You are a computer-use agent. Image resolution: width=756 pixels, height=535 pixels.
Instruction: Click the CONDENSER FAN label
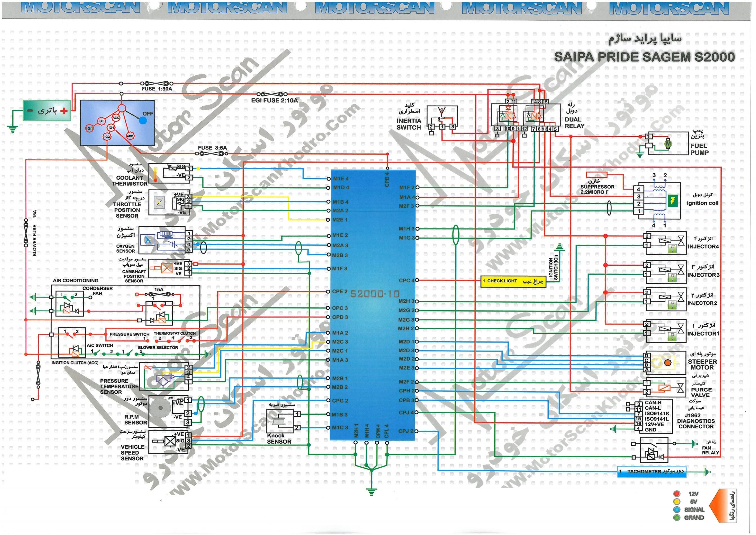click(x=97, y=291)
